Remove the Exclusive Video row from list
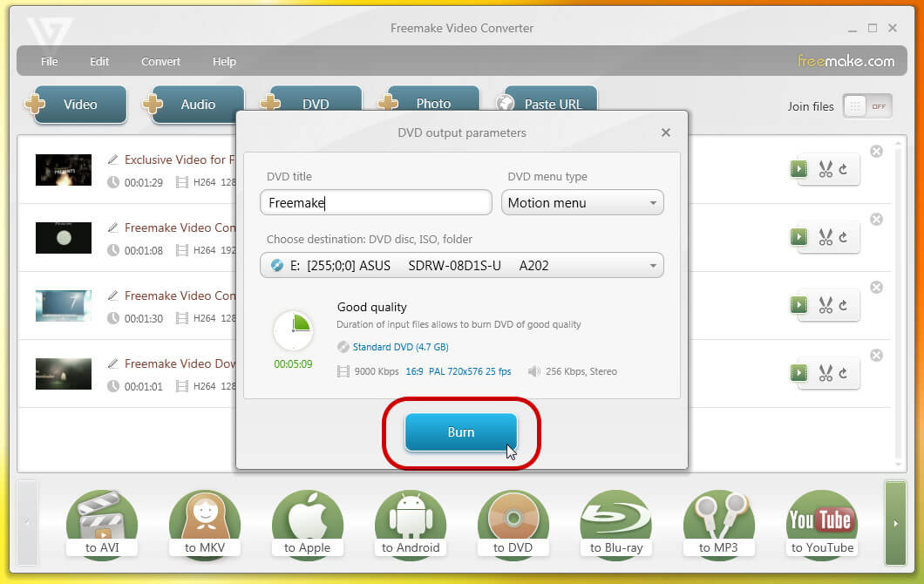This screenshot has width=924, height=584. 877,152
